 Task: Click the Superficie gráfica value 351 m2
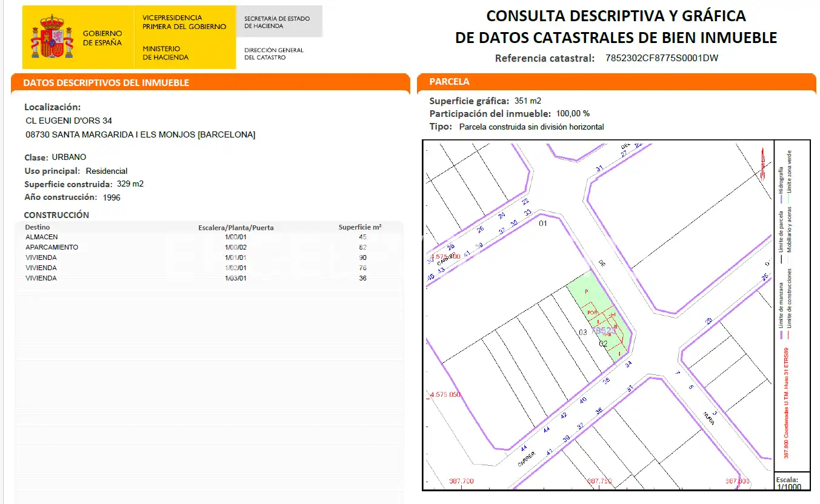tap(528, 101)
